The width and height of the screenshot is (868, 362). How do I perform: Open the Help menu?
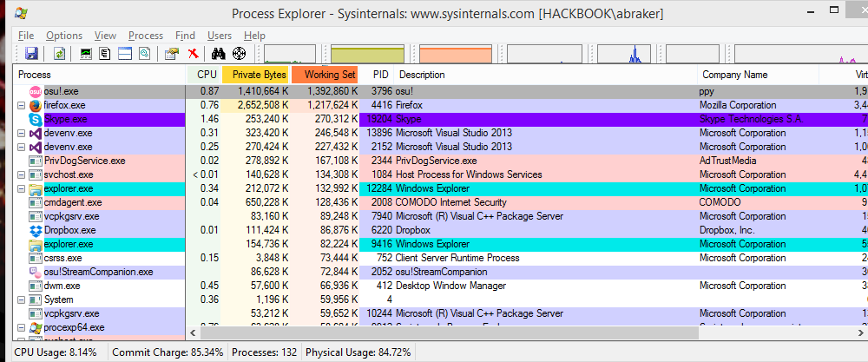point(254,36)
